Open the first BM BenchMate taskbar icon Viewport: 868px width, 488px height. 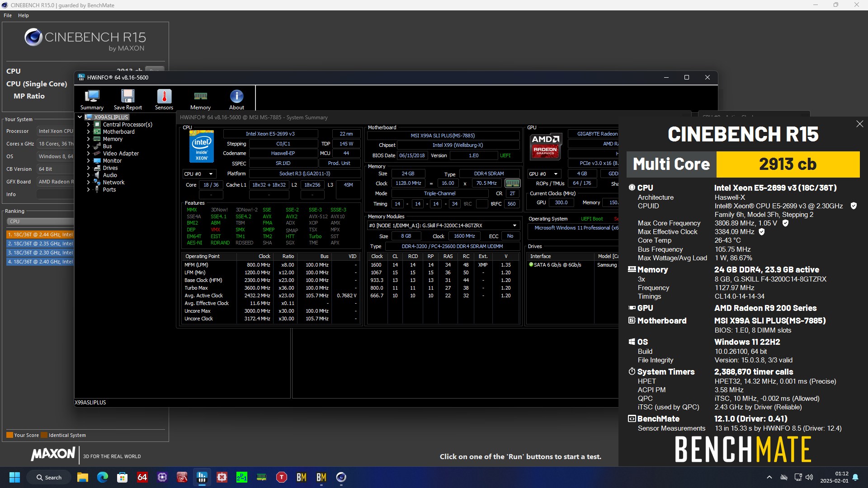coord(302,477)
